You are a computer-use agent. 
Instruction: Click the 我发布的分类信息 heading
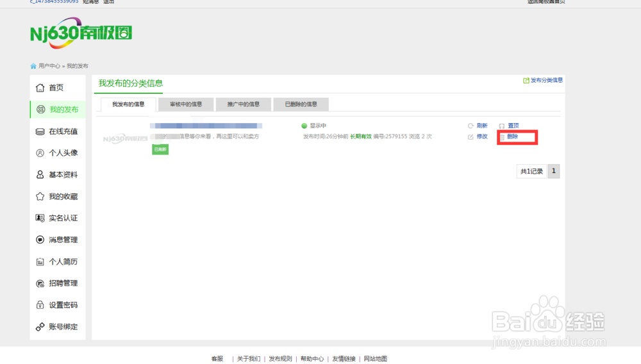click(x=131, y=83)
